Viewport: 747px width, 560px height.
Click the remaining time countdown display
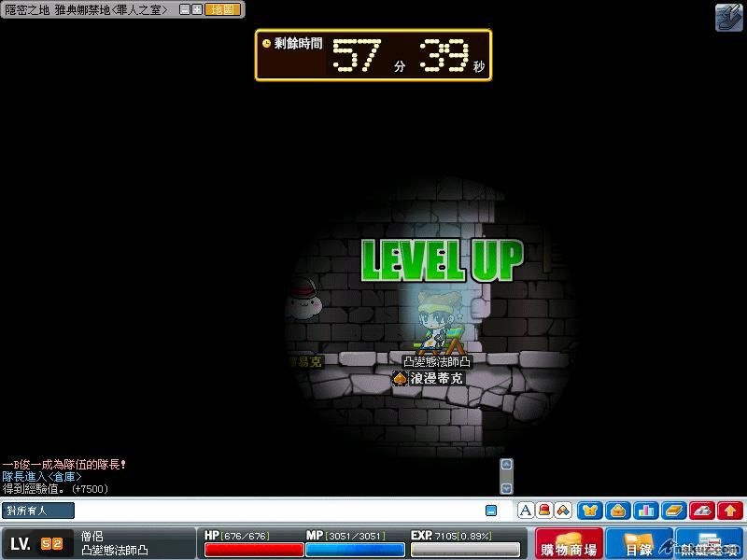click(373, 55)
